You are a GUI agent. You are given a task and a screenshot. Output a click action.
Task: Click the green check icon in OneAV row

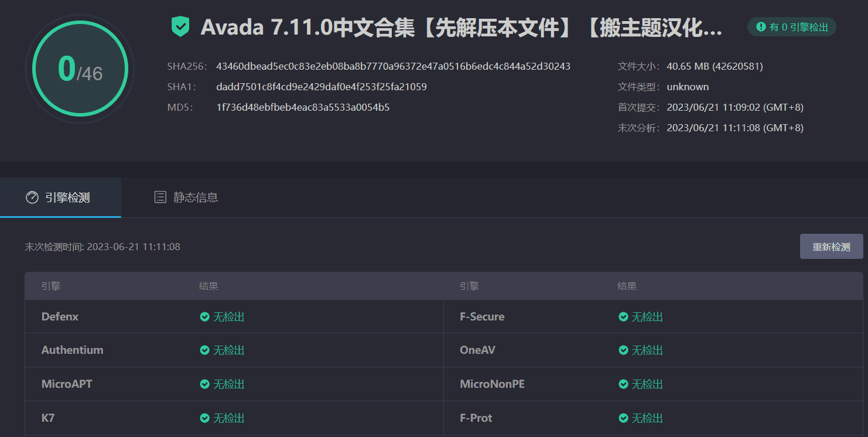[623, 350]
